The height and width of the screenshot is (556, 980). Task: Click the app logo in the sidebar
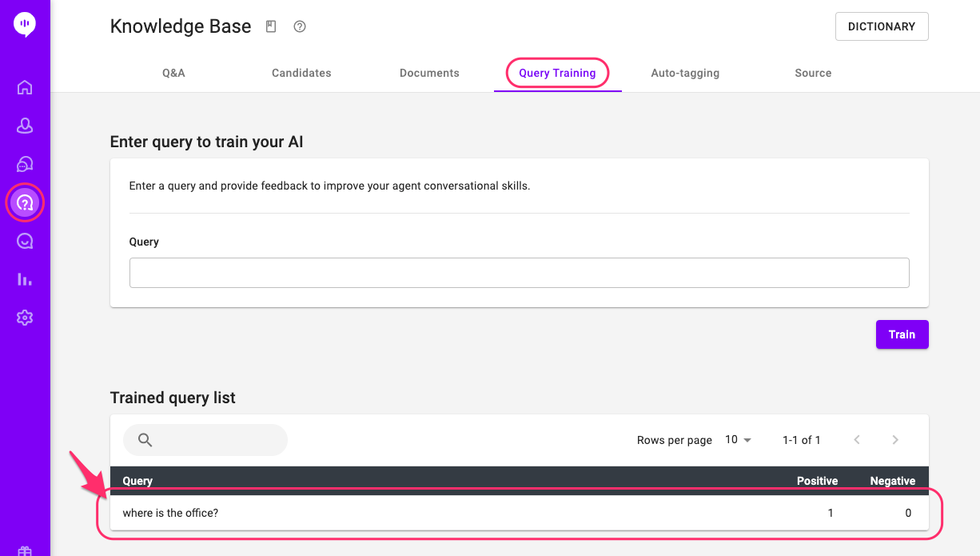pyautogui.click(x=25, y=25)
